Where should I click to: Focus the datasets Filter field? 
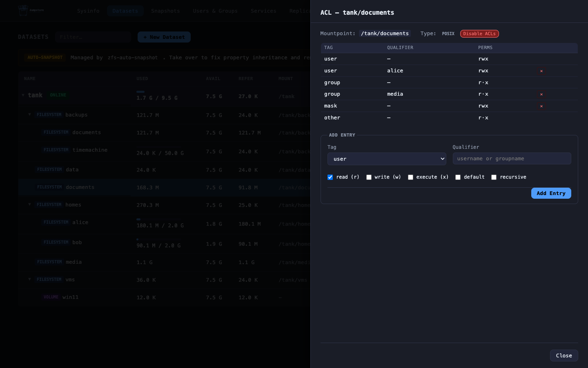[x=93, y=37]
